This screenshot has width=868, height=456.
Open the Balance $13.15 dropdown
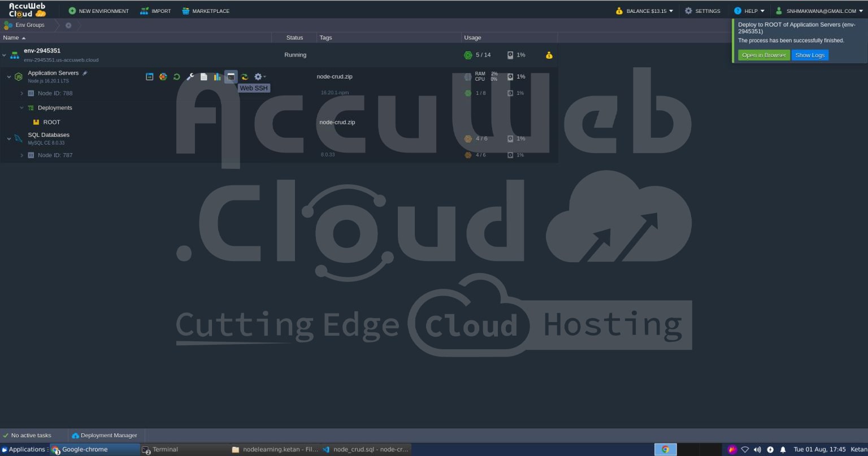coord(644,11)
